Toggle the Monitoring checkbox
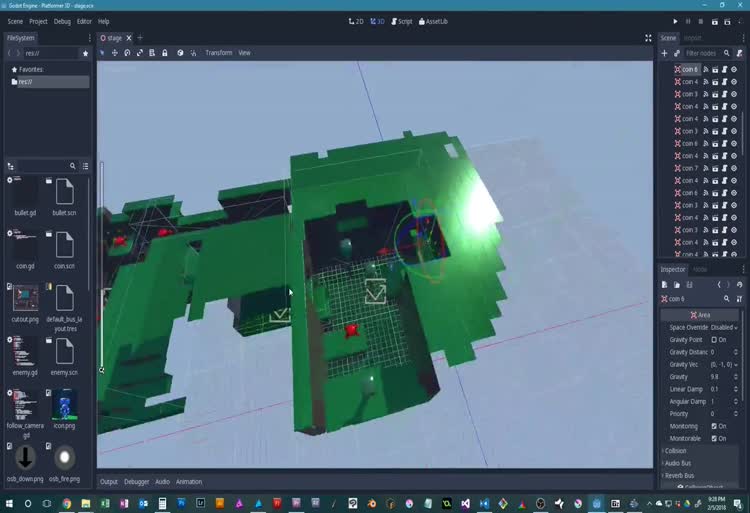The width and height of the screenshot is (750, 513). [715, 426]
